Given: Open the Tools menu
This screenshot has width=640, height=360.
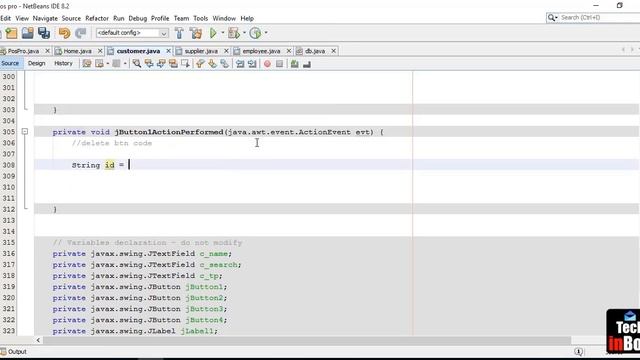Looking at the screenshot, I should point(200,18).
